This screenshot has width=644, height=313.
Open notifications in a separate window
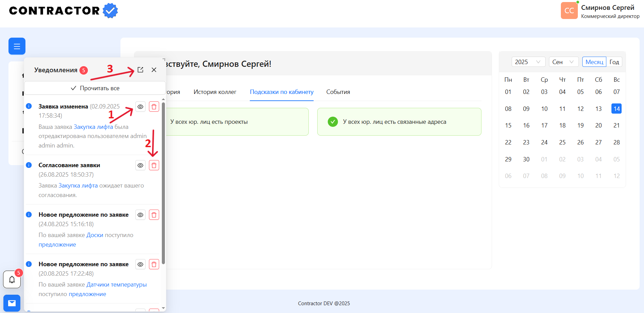coord(140,70)
